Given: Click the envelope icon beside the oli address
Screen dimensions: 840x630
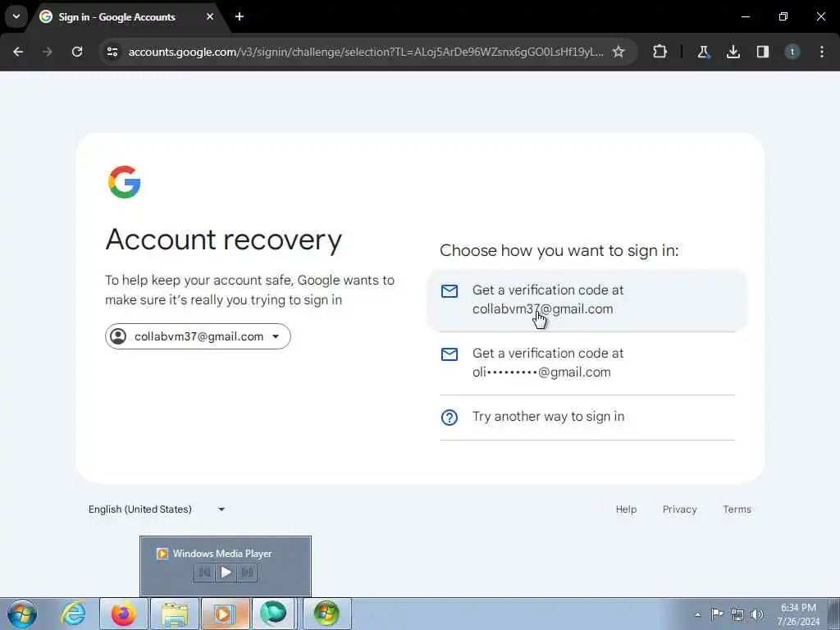Looking at the screenshot, I should tap(450, 354).
